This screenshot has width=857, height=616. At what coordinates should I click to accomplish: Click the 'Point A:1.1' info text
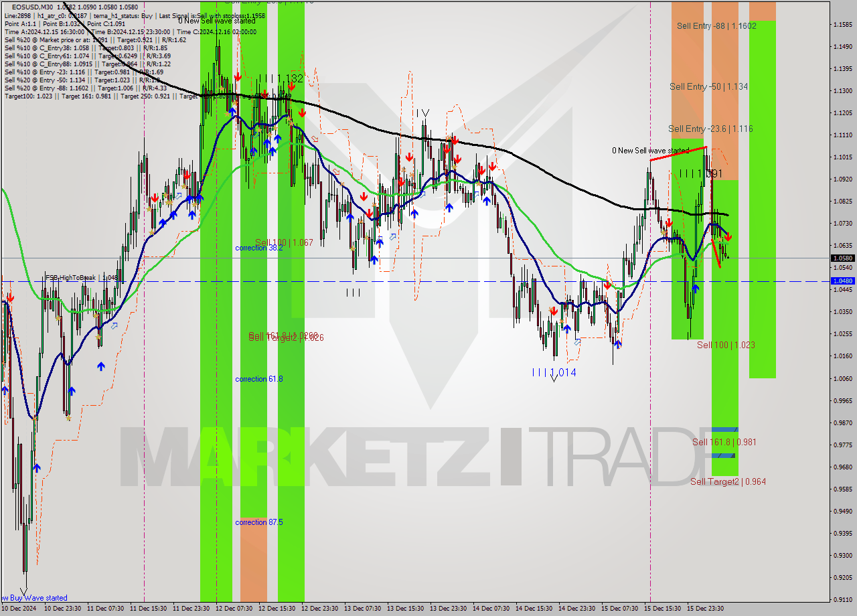[22, 23]
